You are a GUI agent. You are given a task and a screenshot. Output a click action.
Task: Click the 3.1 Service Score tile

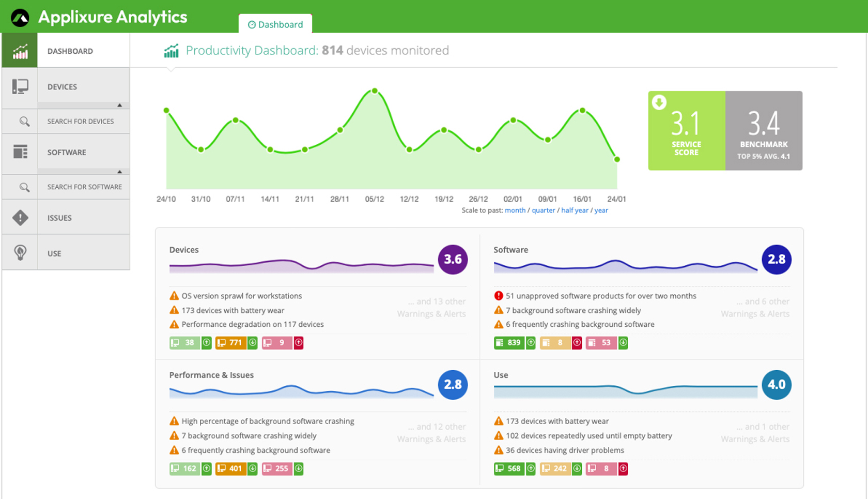pyautogui.click(x=687, y=131)
